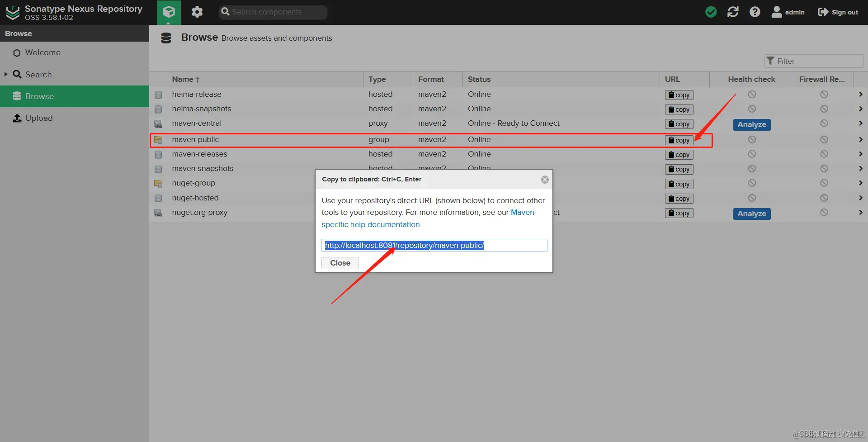Open nuget-group row chevron

860,183
